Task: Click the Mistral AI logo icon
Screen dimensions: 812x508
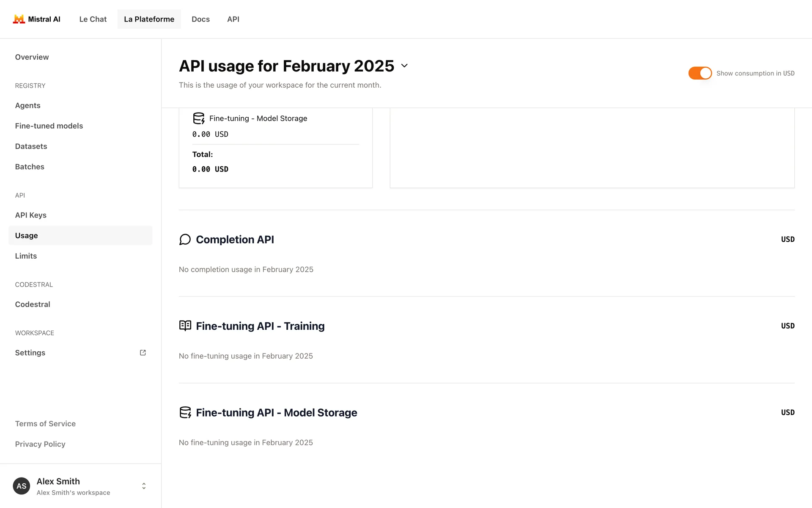Action: (19, 19)
